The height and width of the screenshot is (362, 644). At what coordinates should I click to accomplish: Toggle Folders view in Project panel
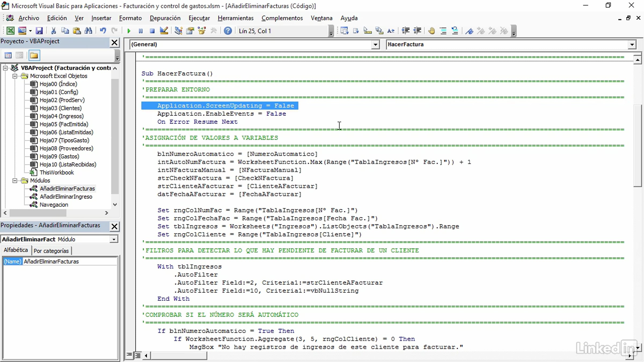point(34,56)
